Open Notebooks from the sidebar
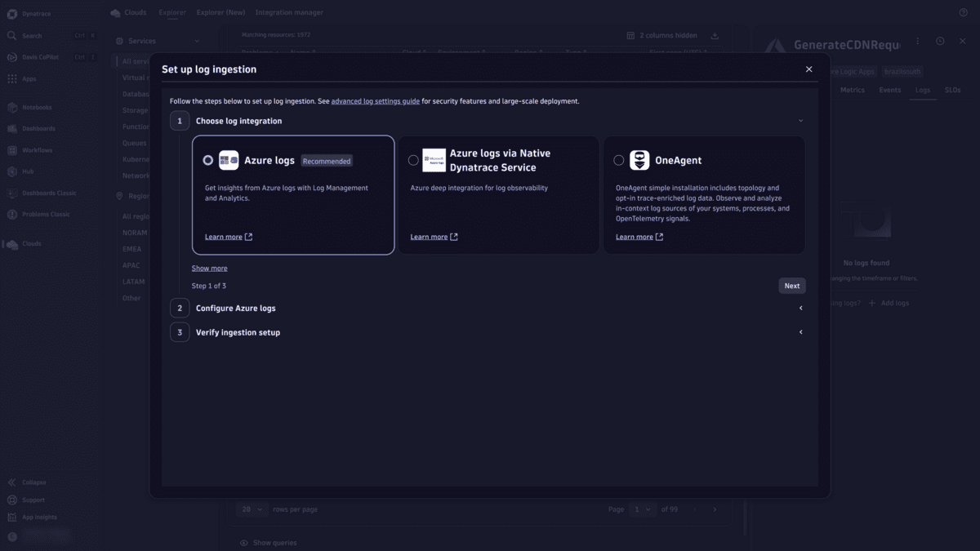The width and height of the screenshot is (980, 551). click(11, 107)
